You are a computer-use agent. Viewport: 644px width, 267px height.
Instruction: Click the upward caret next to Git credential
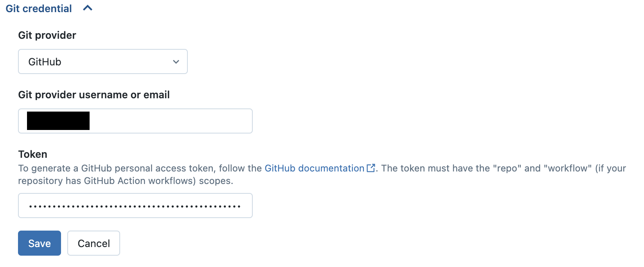[87, 8]
